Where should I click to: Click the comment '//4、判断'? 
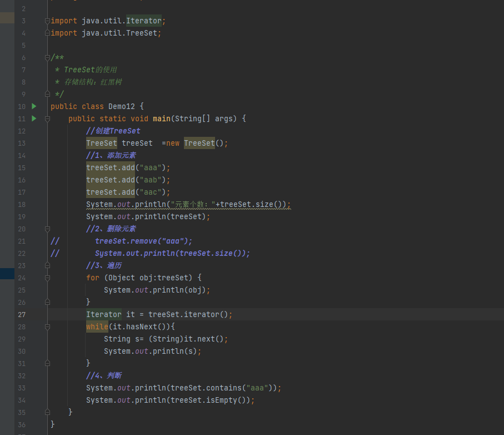(x=104, y=375)
